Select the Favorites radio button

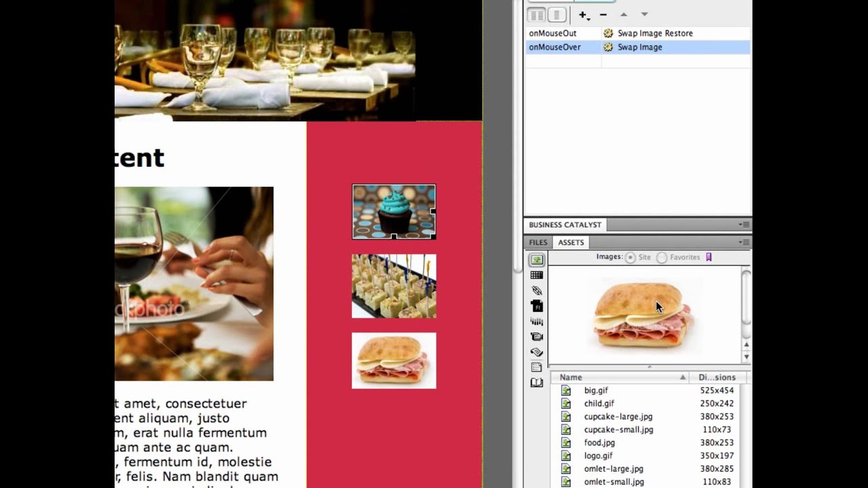click(x=662, y=258)
